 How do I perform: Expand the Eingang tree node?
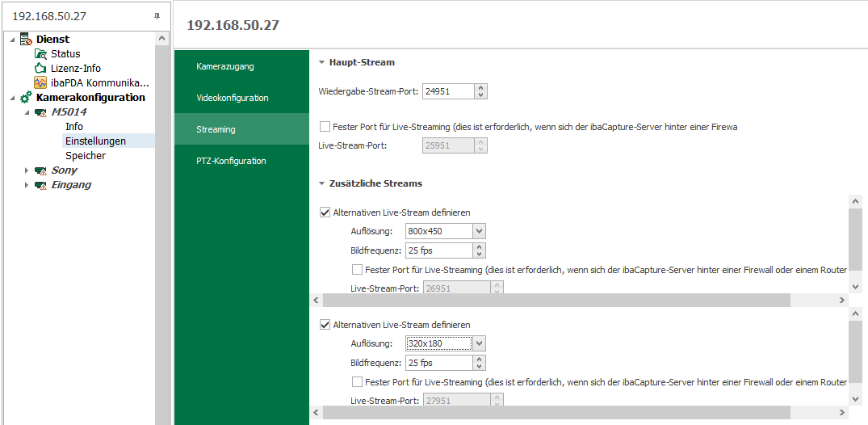27,185
